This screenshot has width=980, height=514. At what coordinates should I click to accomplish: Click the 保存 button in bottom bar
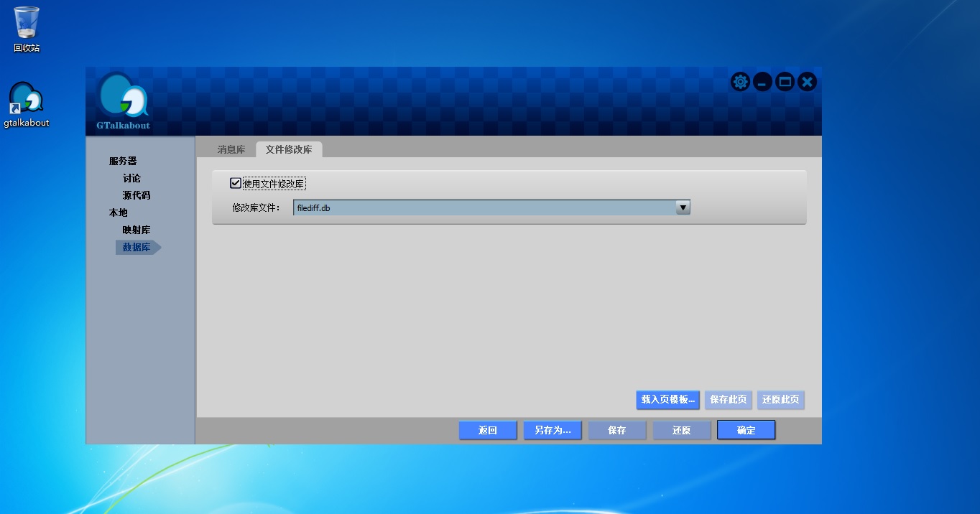[x=617, y=430]
